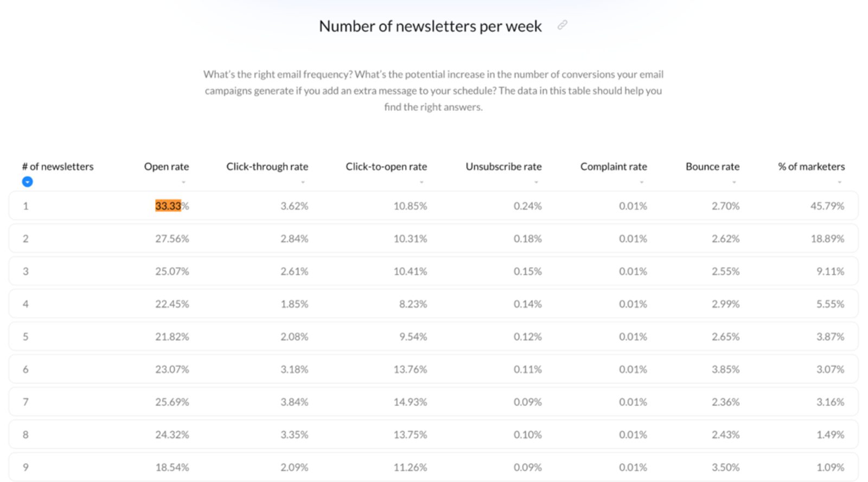Image resolution: width=868 pixels, height=482 pixels.
Task: Click the sort arrow below Click-to-open rate
Action: 422,182
